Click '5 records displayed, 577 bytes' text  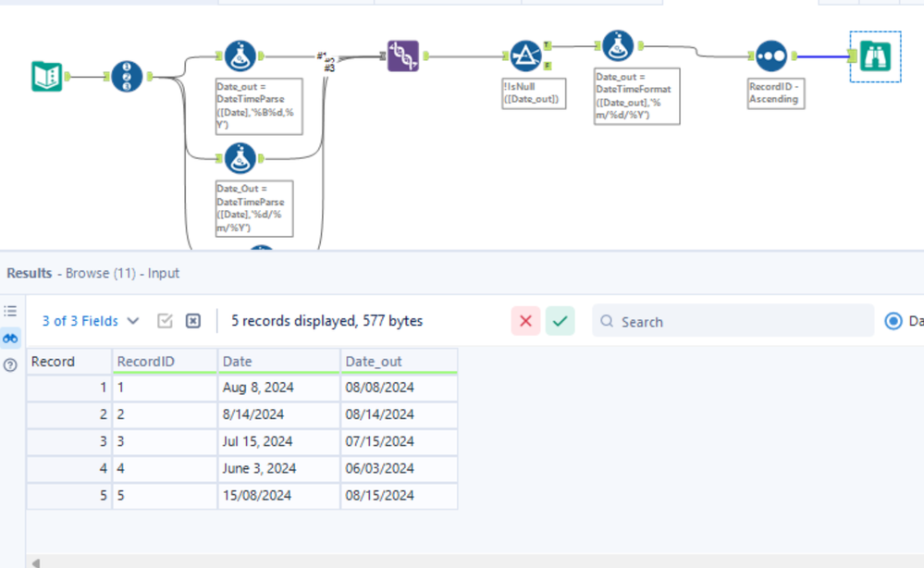pos(327,321)
